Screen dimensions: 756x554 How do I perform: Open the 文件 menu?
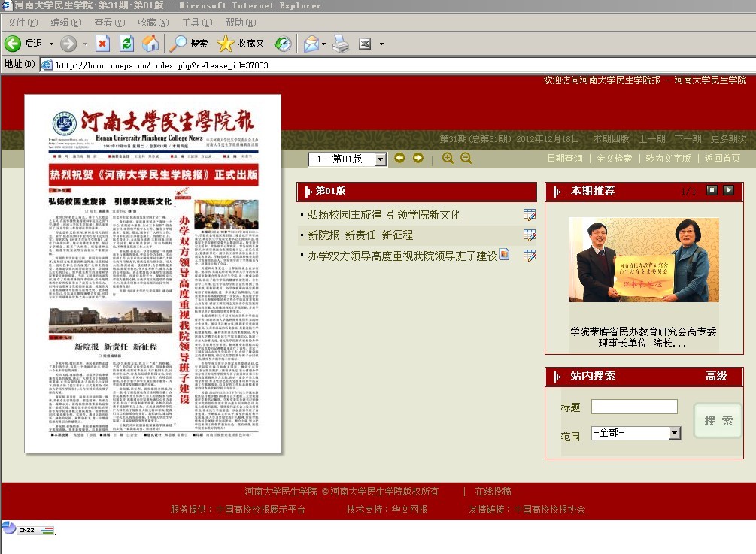point(22,22)
